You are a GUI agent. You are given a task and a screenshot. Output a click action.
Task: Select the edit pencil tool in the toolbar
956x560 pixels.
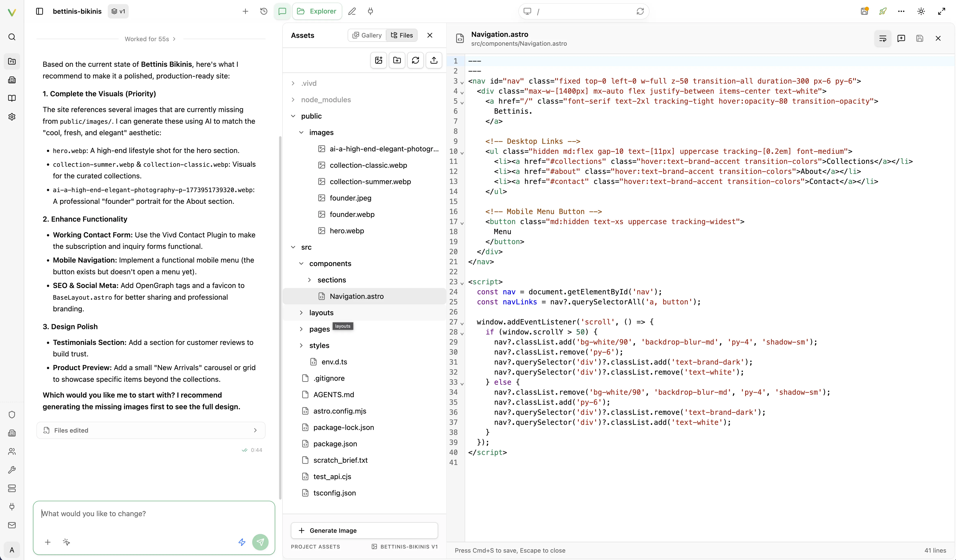click(x=352, y=11)
